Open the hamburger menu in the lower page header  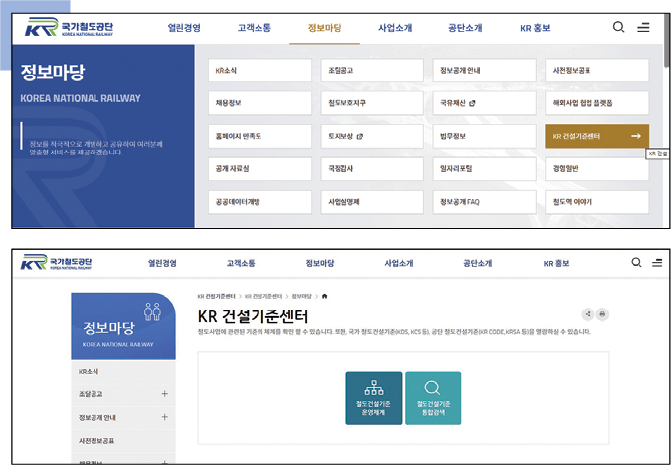655,263
